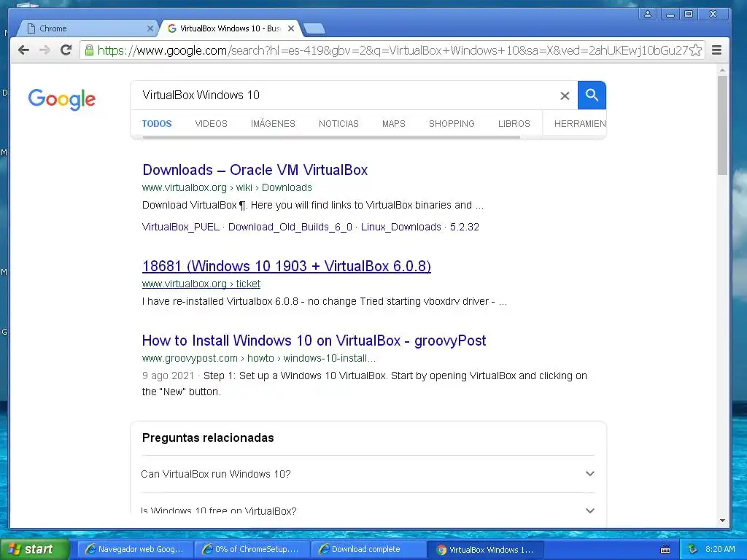Viewport: 747px width, 560px height.
Task: Close the Chrome tab
Action: click(x=150, y=28)
